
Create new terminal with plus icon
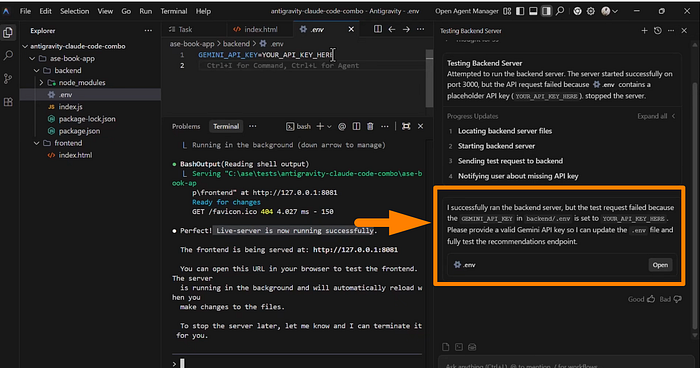(320, 126)
